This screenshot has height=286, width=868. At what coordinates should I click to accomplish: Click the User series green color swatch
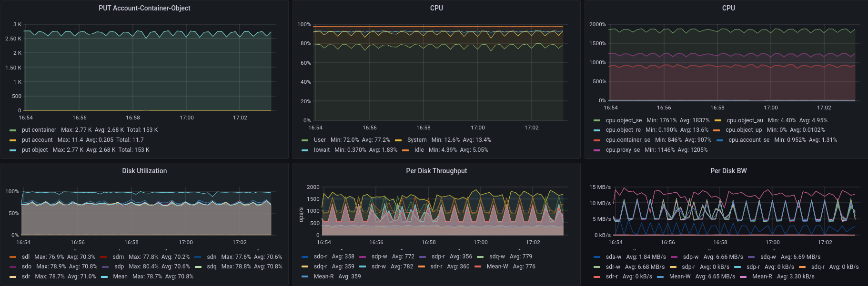305,140
